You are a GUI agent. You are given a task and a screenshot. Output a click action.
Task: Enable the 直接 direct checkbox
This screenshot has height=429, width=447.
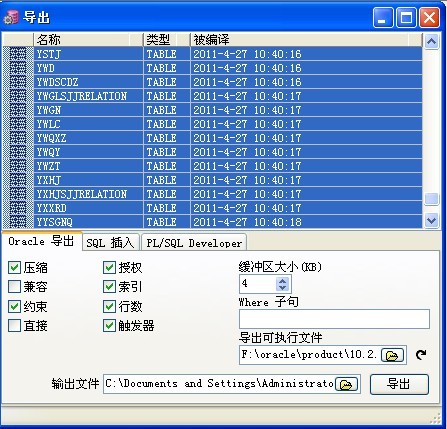pos(14,325)
